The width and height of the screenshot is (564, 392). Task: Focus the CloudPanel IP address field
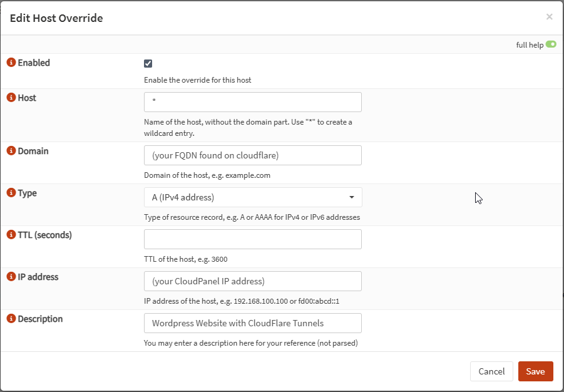click(252, 281)
